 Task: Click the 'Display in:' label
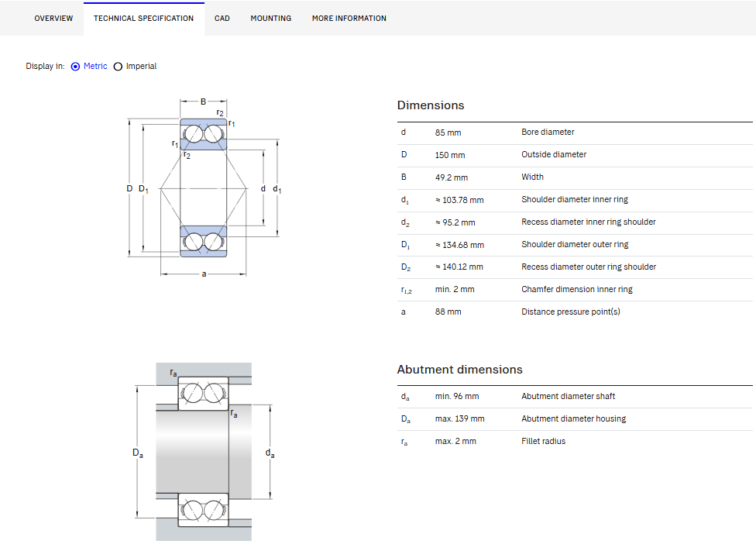pyautogui.click(x=45, y=67)
